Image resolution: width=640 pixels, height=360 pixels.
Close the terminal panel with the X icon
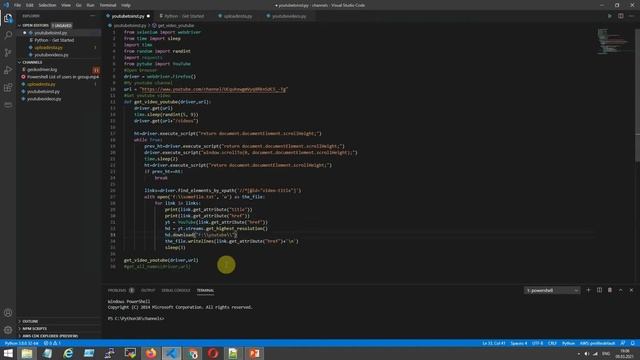tap(631, 290)
